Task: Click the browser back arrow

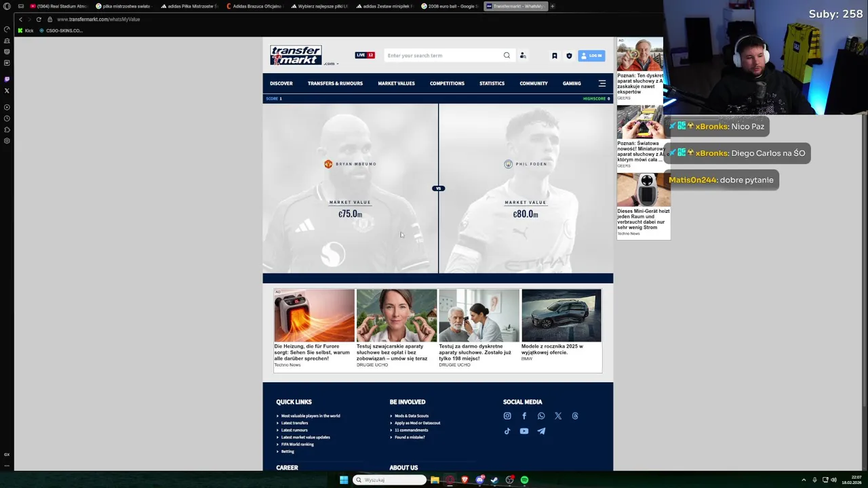Action: coord(20,19)
